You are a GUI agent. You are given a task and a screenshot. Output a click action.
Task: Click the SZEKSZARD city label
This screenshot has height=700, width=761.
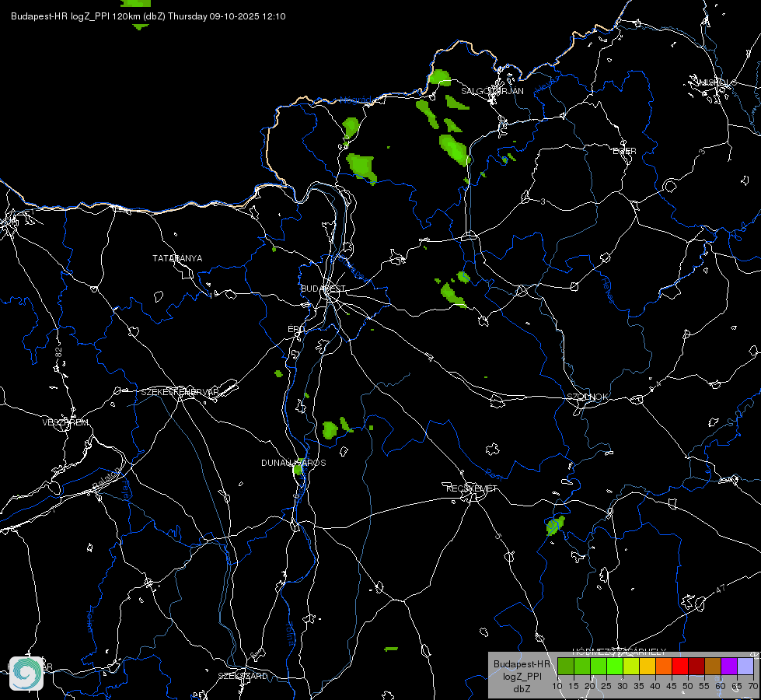tap(243, 676)
